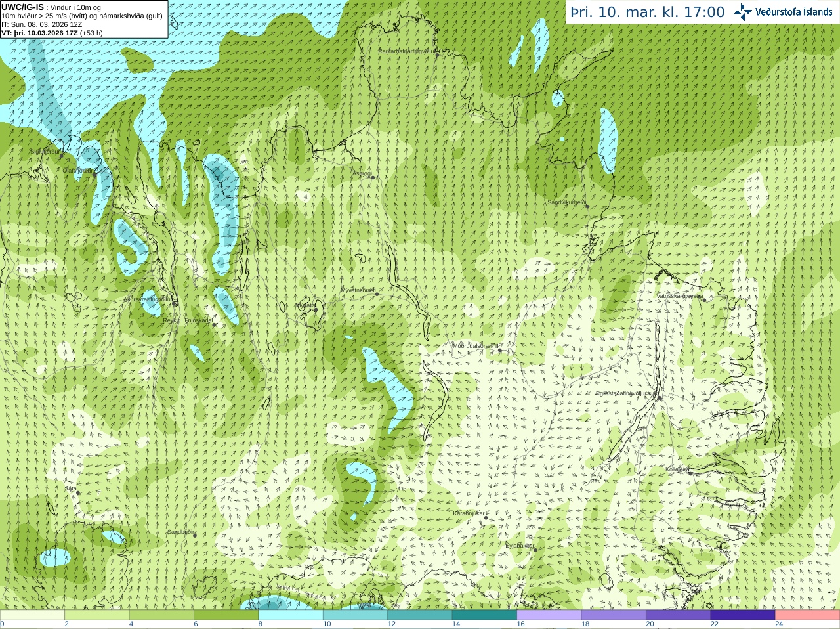The width and height of the screenshot is (840, 629).
Task: Click the legend scale number 0
Action: pyautogui.click(x=2, y=624)
